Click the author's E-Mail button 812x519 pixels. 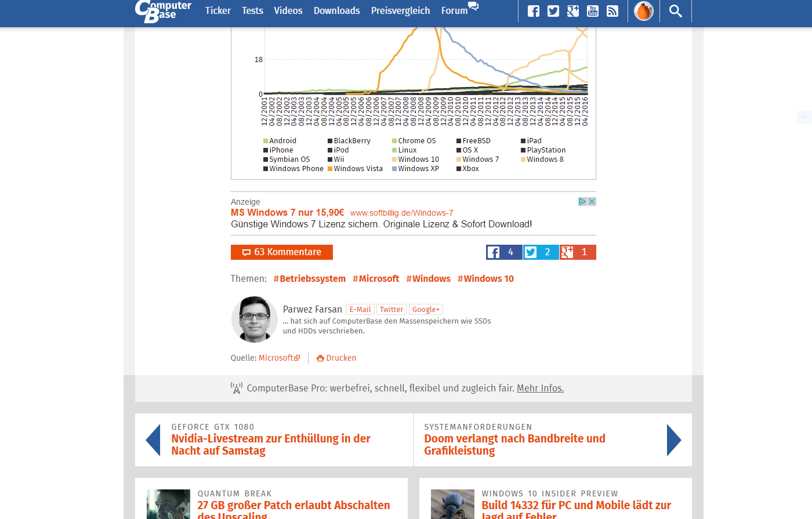click(360, 310)
